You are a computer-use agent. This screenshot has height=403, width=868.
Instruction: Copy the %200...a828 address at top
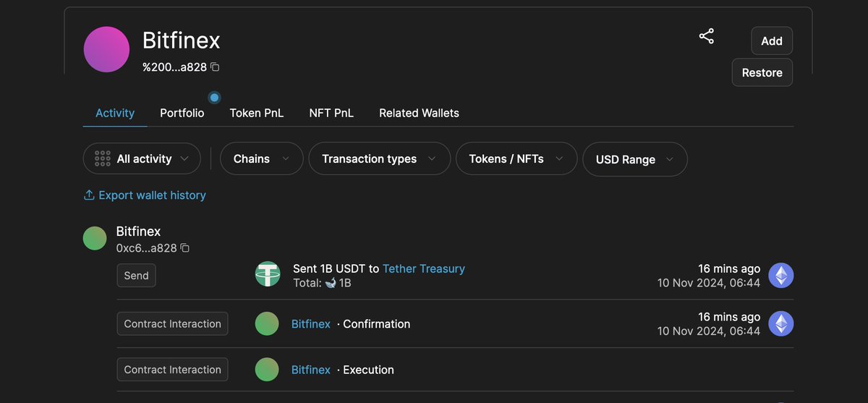tap(215, 67)
